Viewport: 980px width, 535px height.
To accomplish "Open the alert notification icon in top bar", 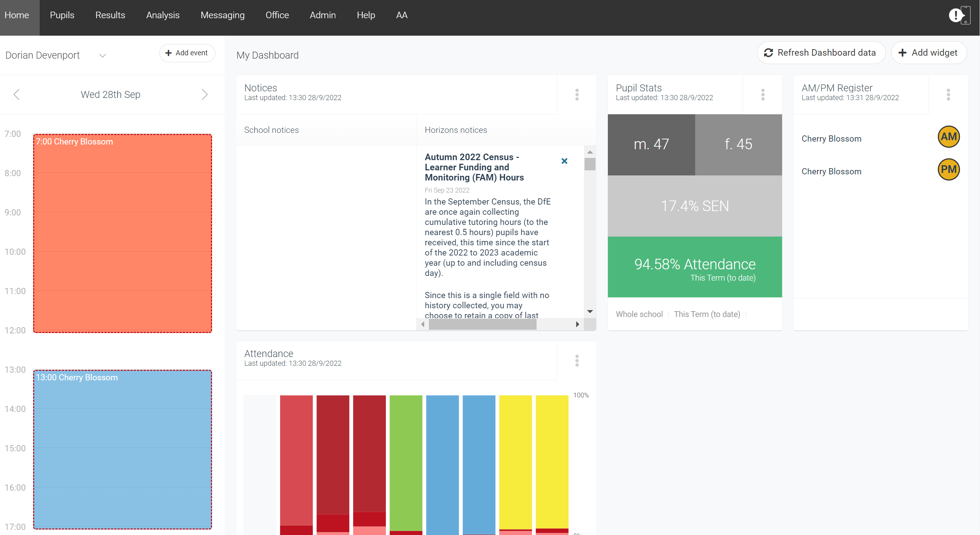I will [960, 15].
